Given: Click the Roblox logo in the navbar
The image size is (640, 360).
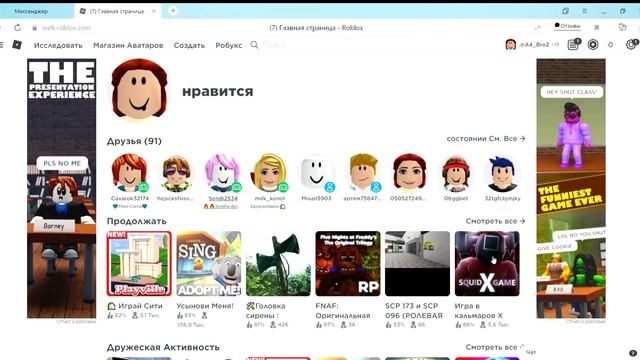Looking at the screenshot, I should 17,45.
